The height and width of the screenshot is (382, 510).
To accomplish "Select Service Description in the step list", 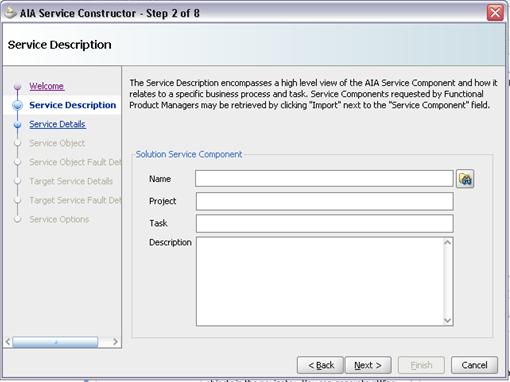I will (73, 105).
